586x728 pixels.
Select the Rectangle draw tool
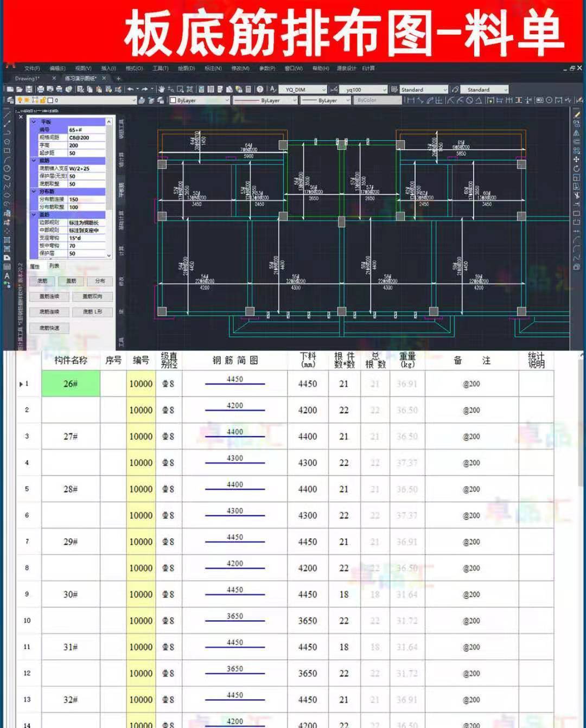click(x=7, y=150)
